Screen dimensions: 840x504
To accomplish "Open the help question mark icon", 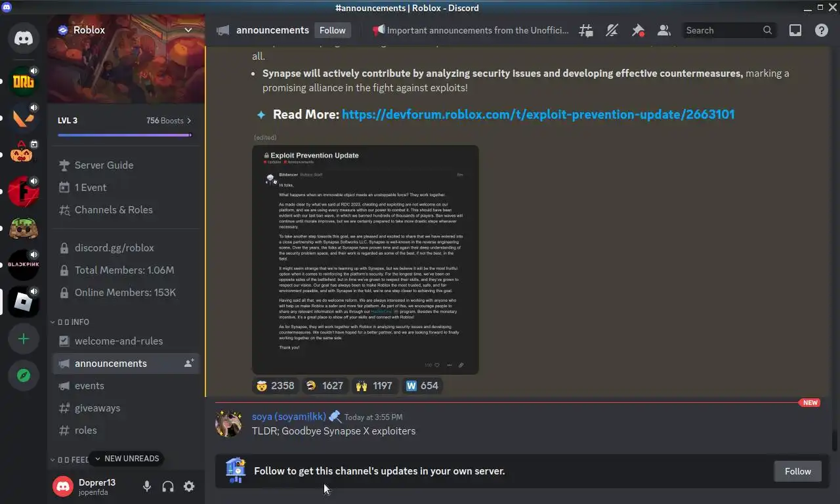I will click(x=822, y=30).
